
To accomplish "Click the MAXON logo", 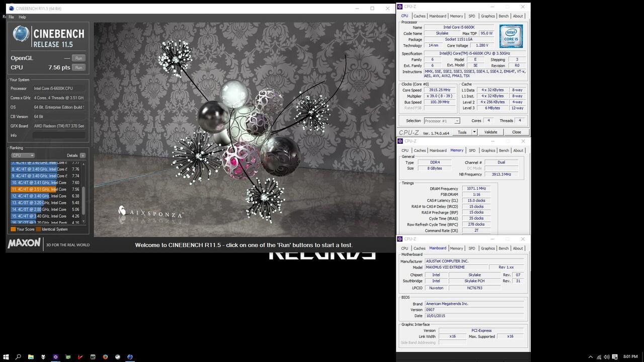I will [x=24, y=243].
